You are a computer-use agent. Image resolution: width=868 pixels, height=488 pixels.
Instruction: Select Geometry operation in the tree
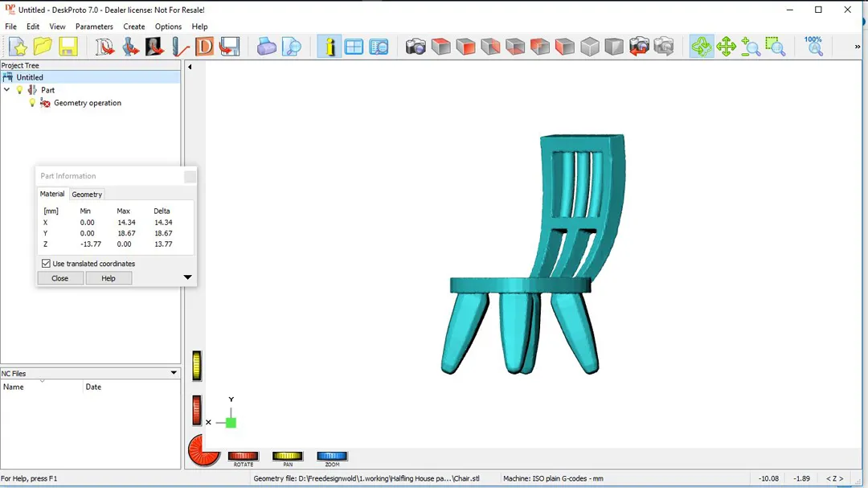[88, 103]
